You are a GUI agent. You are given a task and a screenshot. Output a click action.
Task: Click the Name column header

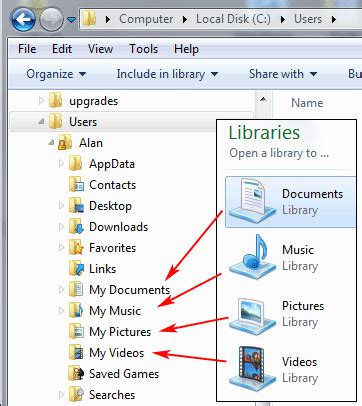tap(307, 103)
